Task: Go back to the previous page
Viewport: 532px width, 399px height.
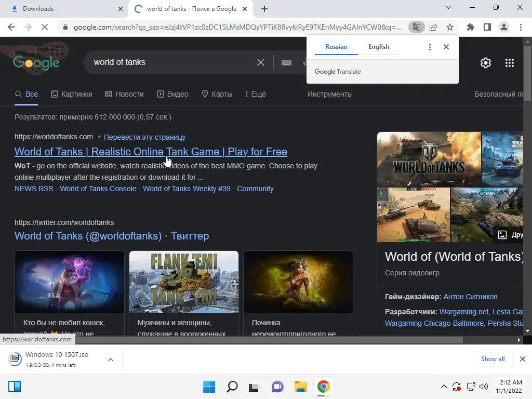Action: point(11,27)
